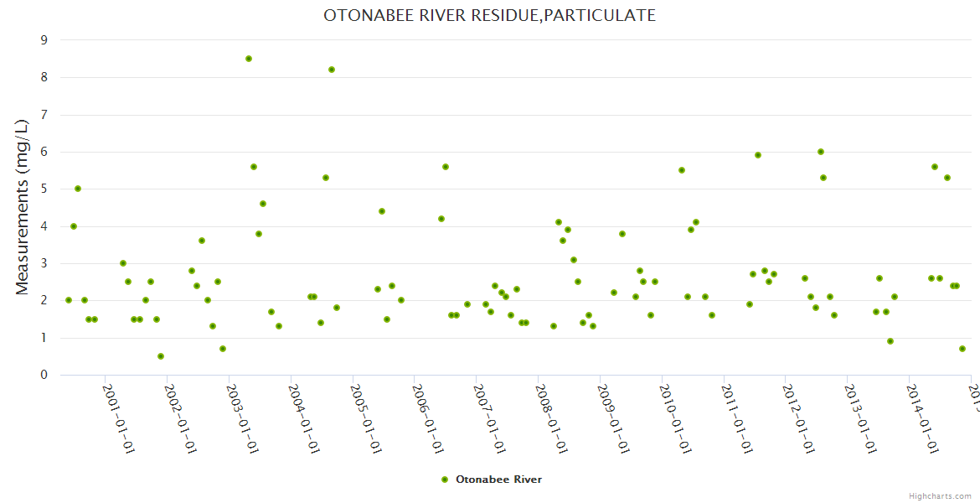Click the Measurements (mg/L) axis title
This screenshot has width=980, height=503.
pos(23,206)
